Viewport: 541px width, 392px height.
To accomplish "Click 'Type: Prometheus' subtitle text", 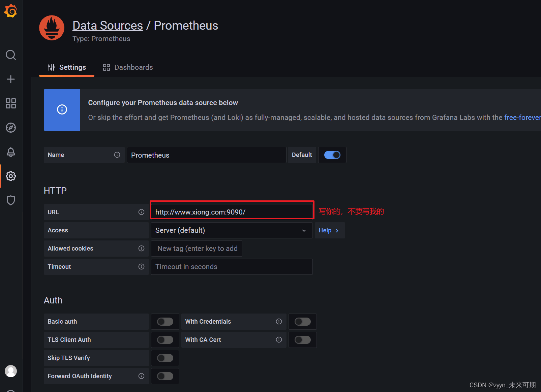I will (101, 39).
